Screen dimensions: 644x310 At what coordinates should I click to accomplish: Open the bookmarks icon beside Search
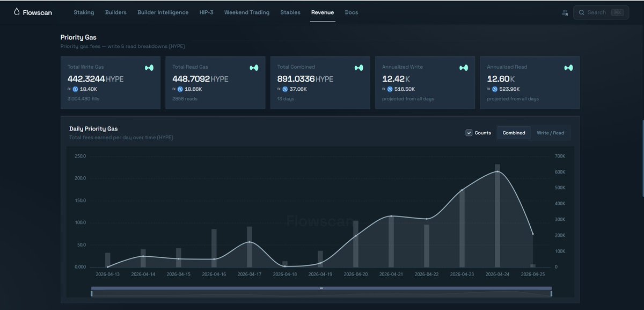click(565, 12)
